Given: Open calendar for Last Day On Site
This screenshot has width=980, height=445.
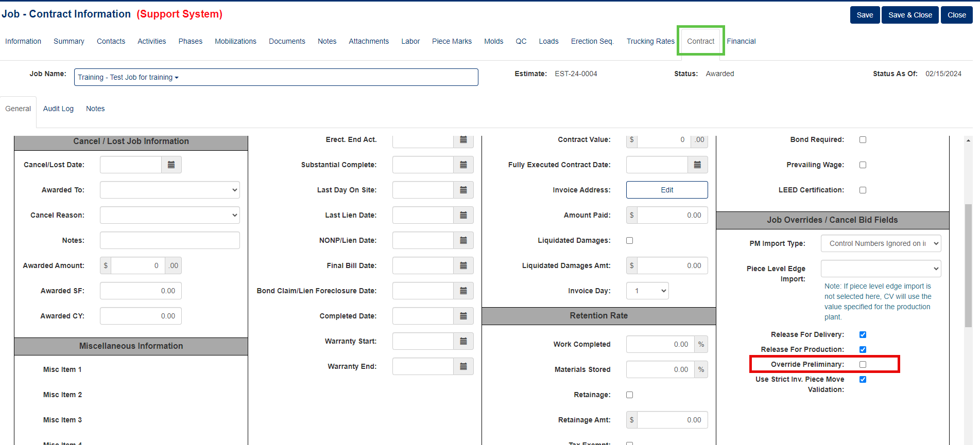Looking at the screenshot, I should 463,190.
